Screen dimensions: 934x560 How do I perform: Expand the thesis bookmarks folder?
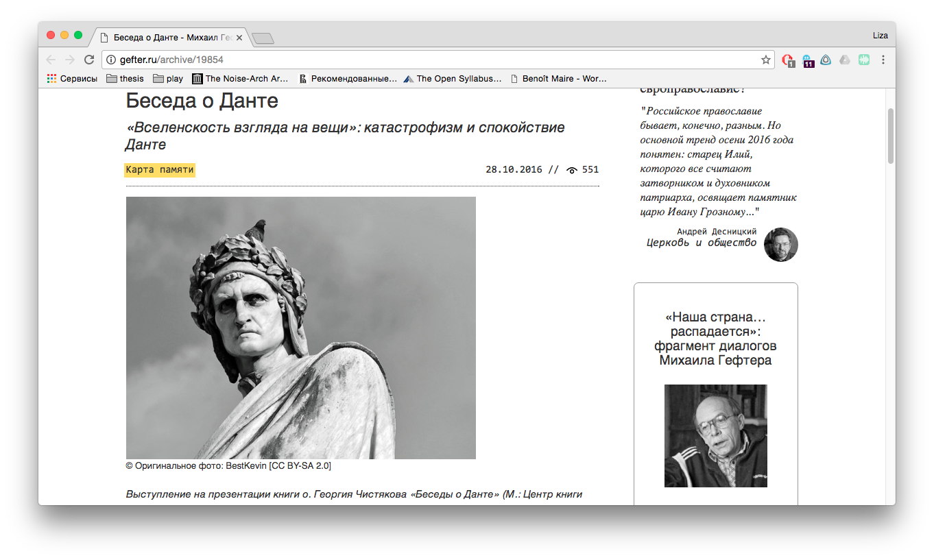pos(125,79)
